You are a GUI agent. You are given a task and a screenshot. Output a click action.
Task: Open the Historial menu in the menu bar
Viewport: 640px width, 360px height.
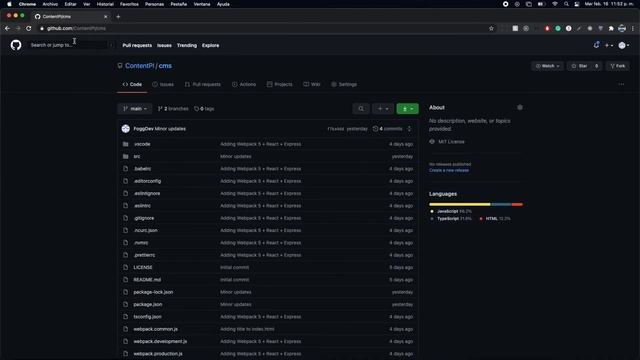(105, 4)
